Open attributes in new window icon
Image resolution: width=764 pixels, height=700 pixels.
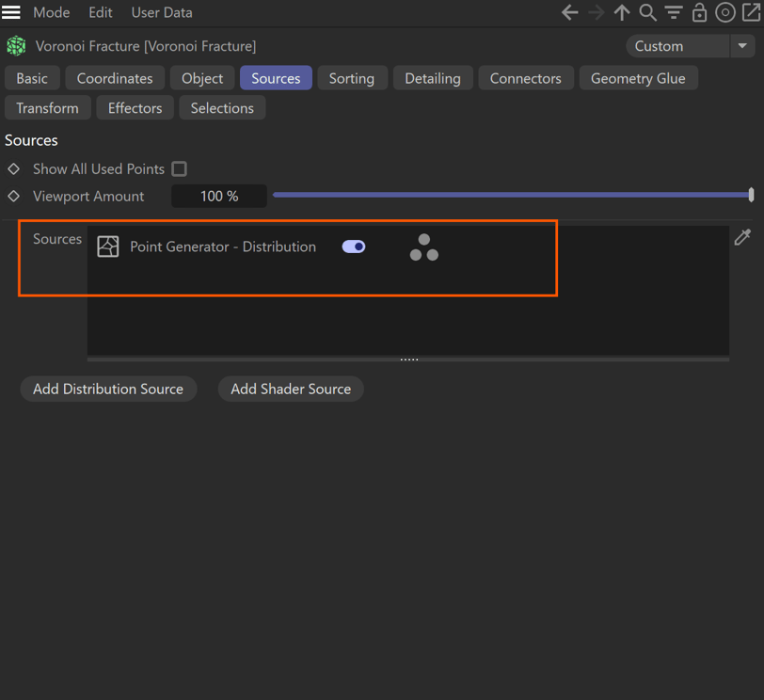tap(752, 12)
